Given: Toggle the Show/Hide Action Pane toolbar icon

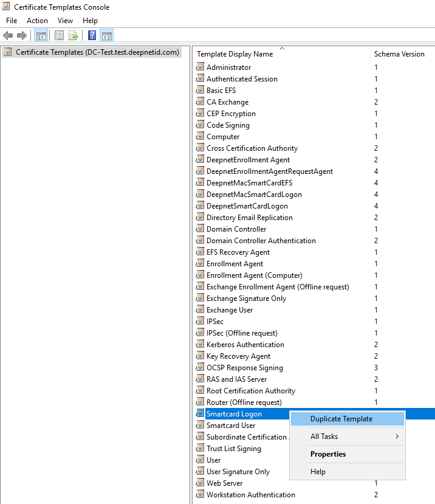Looking at the screenshot, I should coord(106,36).
